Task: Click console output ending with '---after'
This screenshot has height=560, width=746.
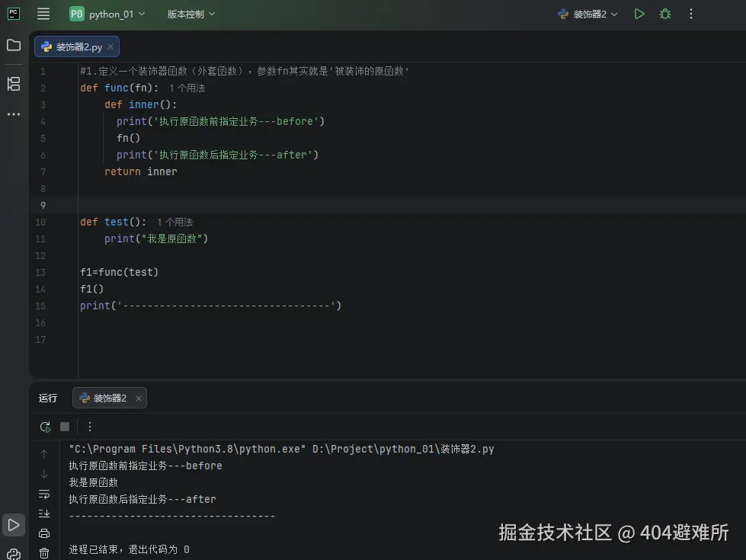Action: click(142, 499)
